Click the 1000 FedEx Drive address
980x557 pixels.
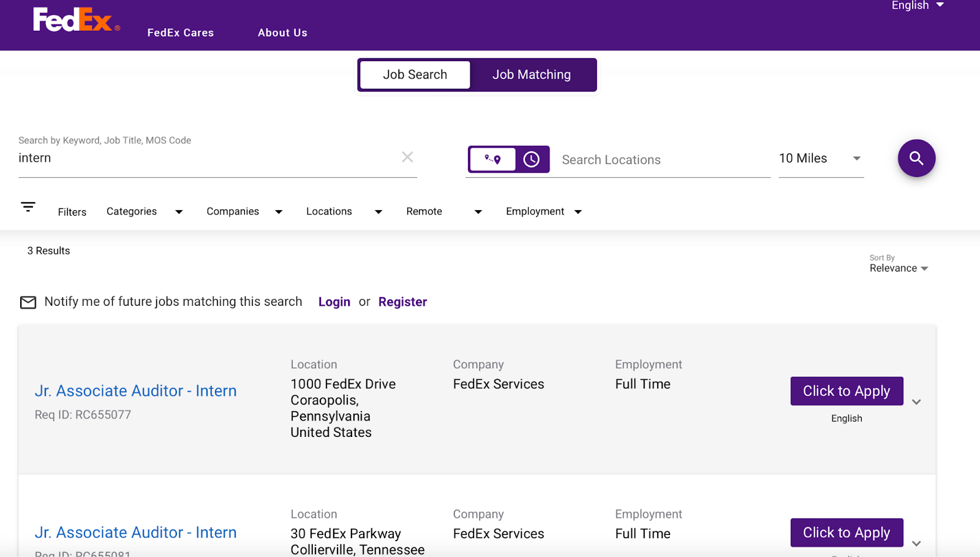pyautogui.click(x=343, y=384)
